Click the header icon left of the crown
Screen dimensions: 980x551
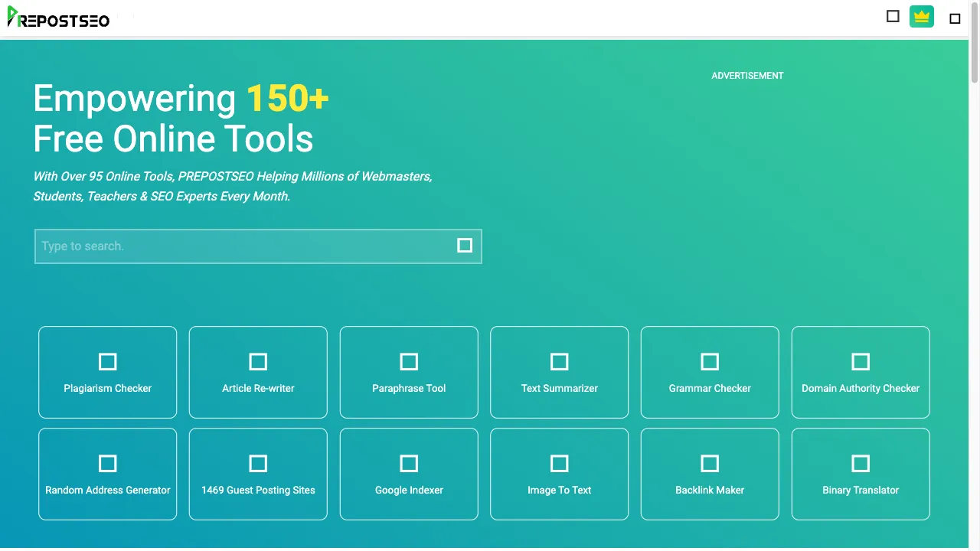coord(893,16)
